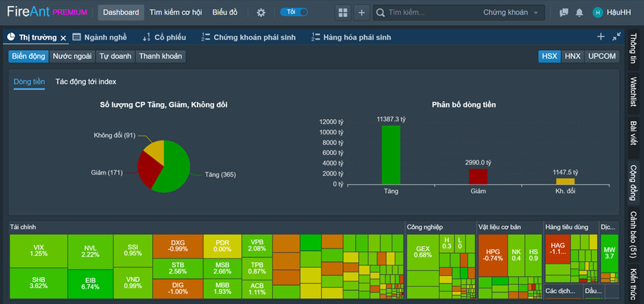
Task: Click the Thanh khoản button
Action: [x=160, y=57]
